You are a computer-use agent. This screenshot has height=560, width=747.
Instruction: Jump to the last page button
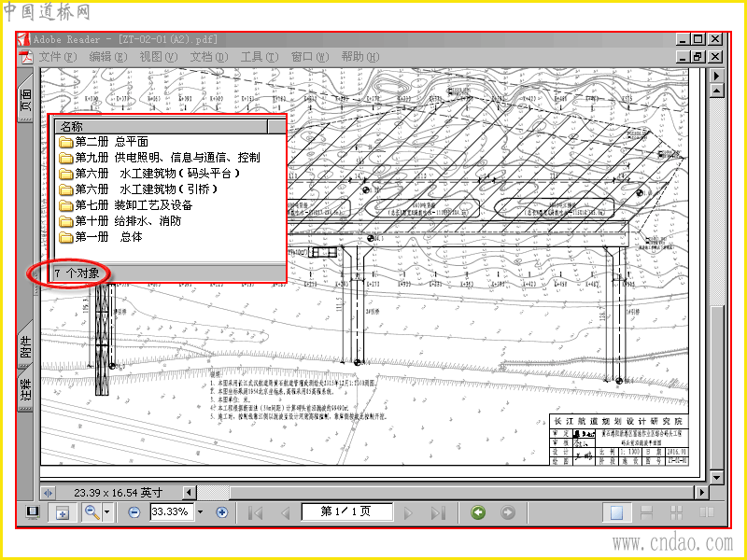[x=438, y=512]
